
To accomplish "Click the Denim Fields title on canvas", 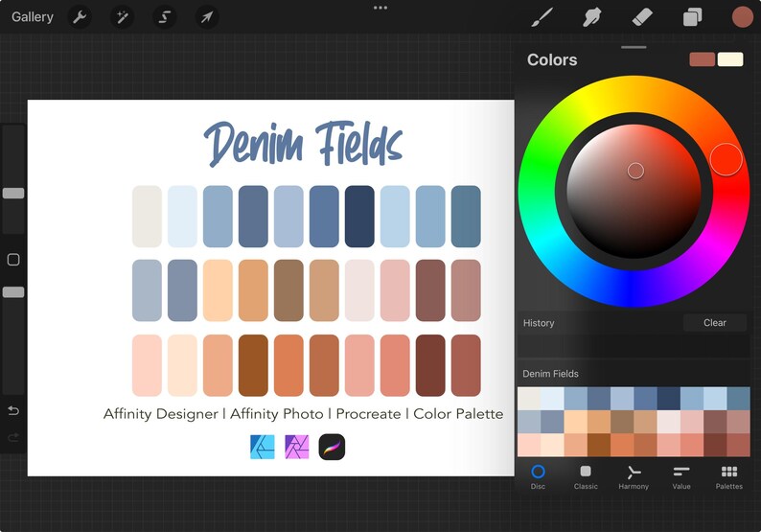I will pos(303,142).
